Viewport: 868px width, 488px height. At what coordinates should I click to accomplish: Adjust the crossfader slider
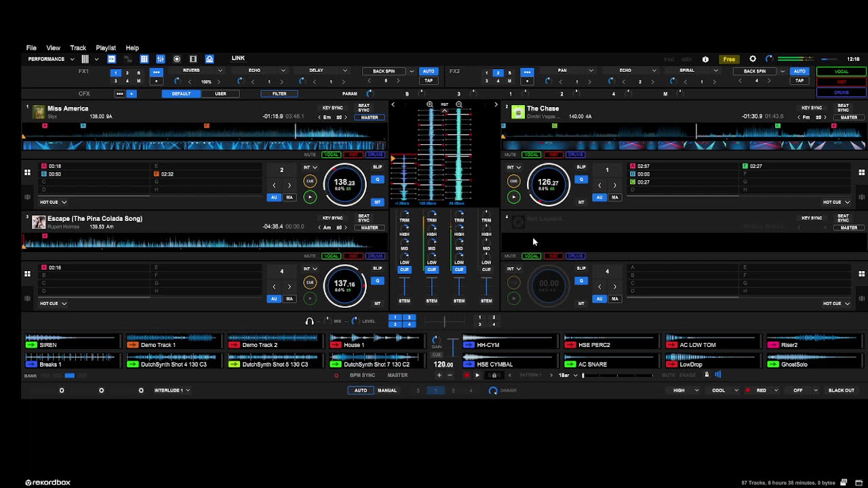pyautogui.click(x=445, y=321)
